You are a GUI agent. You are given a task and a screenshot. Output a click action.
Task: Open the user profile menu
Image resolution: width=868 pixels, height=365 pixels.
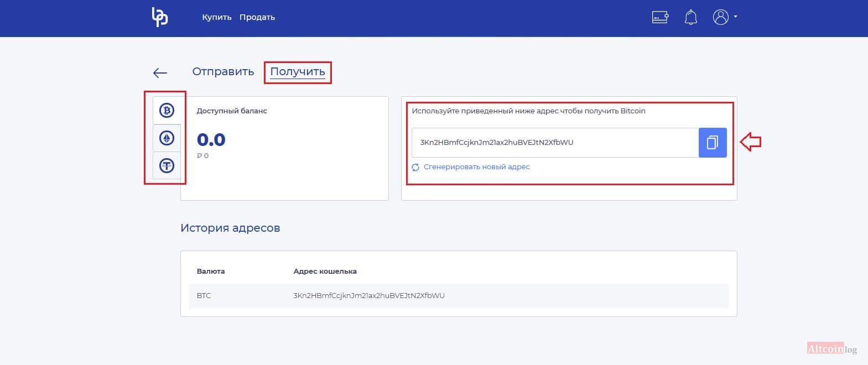coord(725,17)
